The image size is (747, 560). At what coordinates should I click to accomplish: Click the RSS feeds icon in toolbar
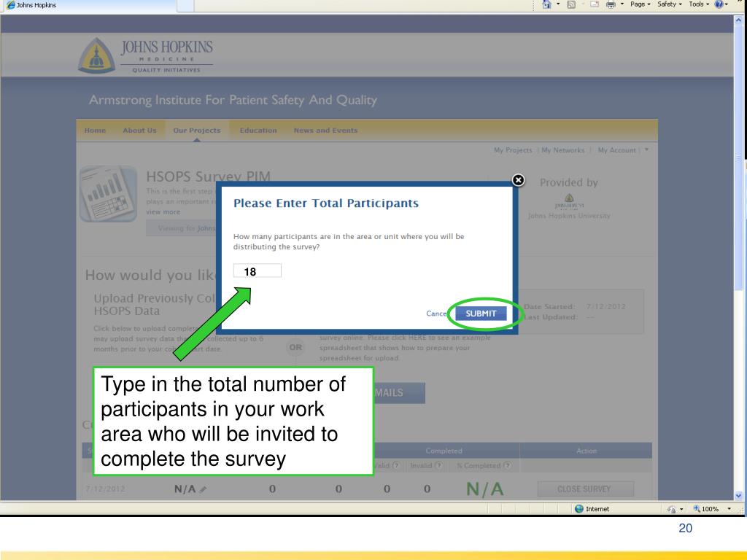[571, 4]
